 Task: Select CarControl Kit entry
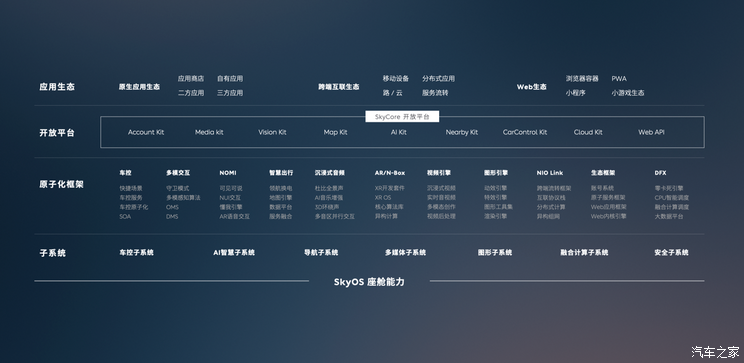pyautogui.click(x=525, y=132)
